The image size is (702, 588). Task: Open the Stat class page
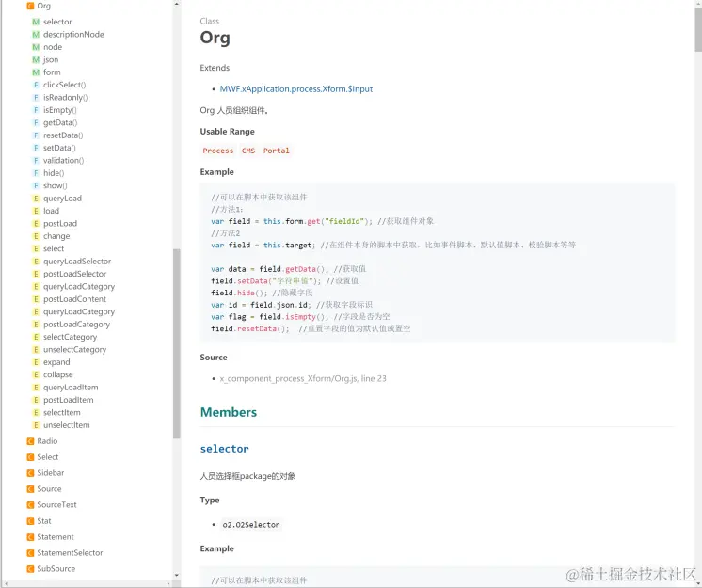pyautogui.click(x=44, y=521)
